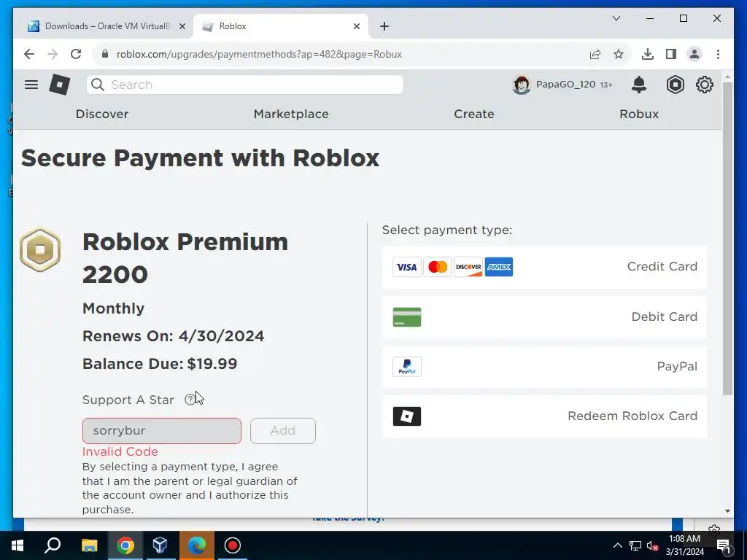The image size is (747, 560).
Task: Open the Marketplace navigation item
Action: 291,114
